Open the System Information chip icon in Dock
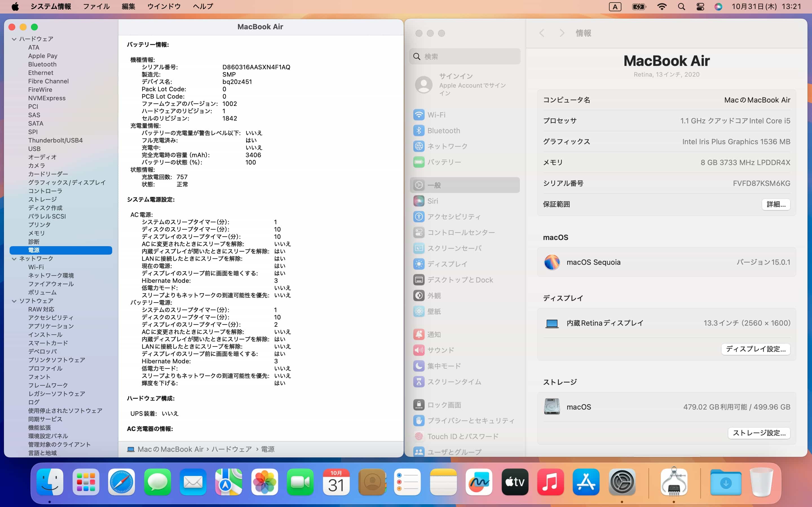 coord(673,482)
